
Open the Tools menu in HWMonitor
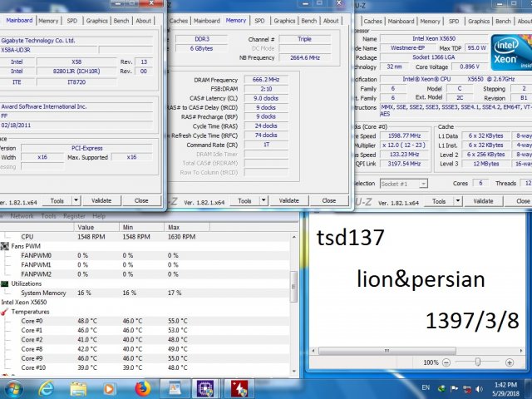coord(48,216)
